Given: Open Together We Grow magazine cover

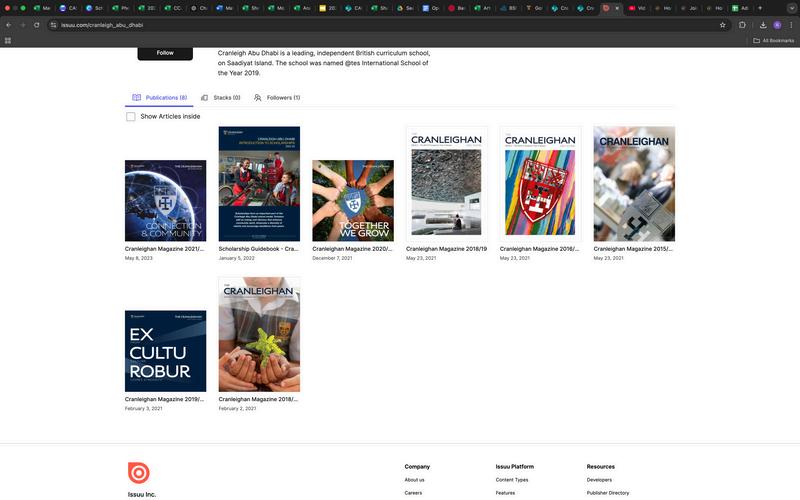Looking at the screenshot, I should 353,201.
